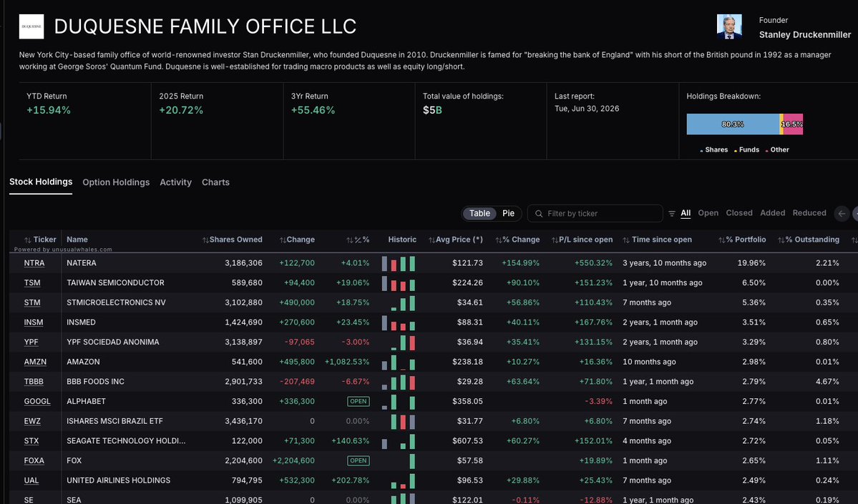
Task: Sort by Ticker column arrows
Action: pos(27,240)
